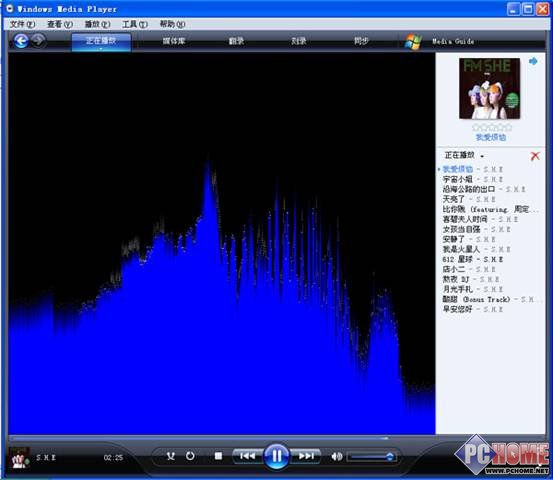Click the volume slider track
This screenshot has width=553, height=480.
click(x=372, y=457)
